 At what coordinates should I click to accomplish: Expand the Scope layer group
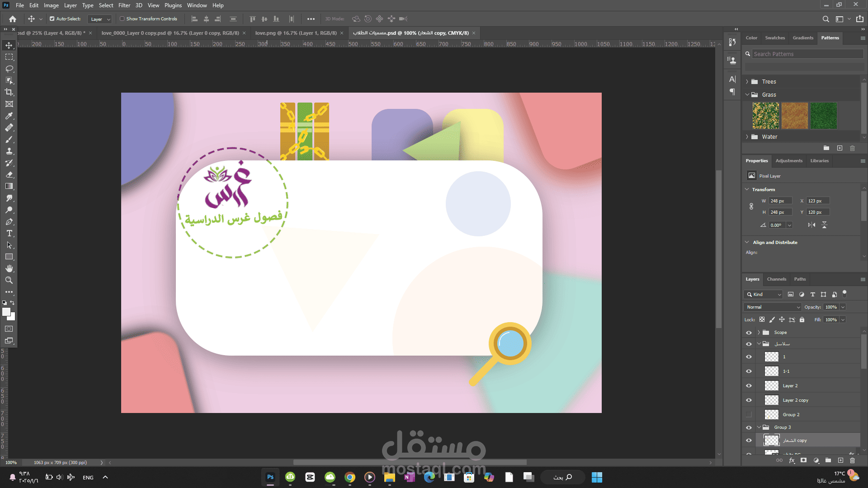point(759,333)
